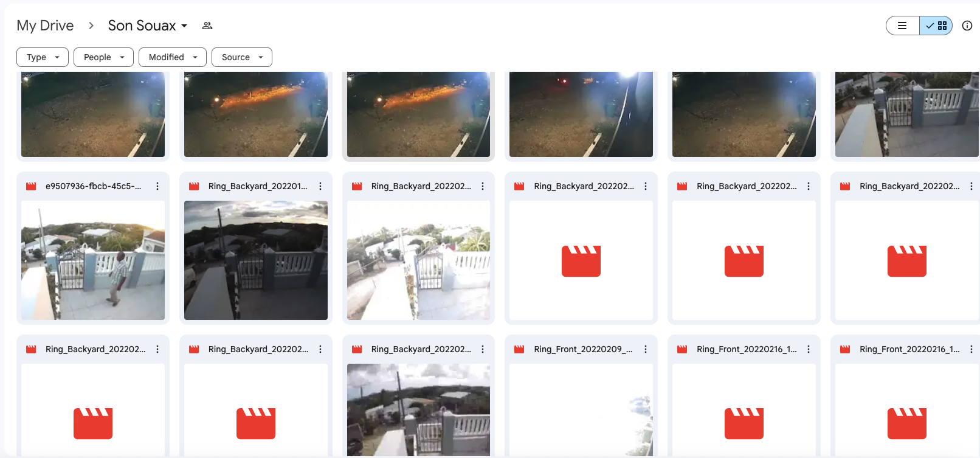980x458 pixels.
Task: Open the People filter dropdown
Action: (103, 57)
